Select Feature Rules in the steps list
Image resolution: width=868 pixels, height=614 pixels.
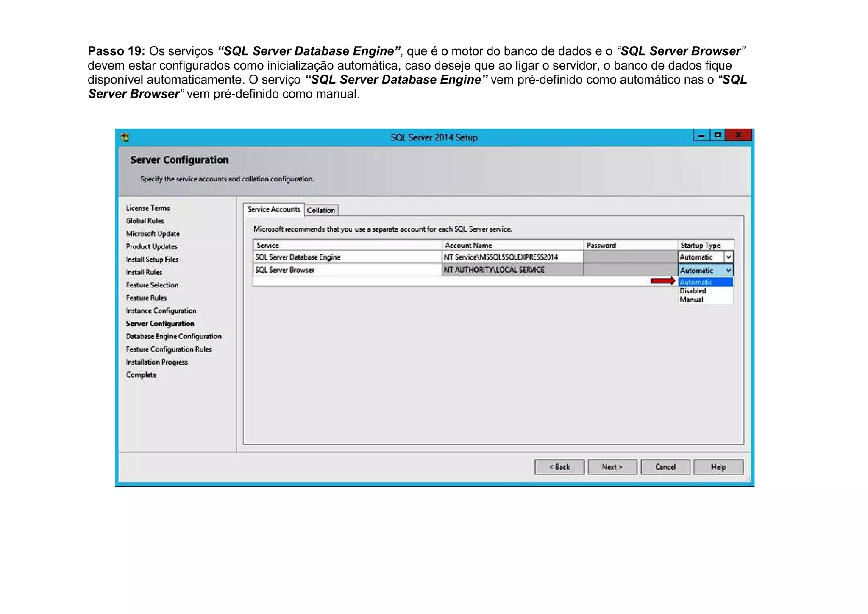[x=146, y=298]
